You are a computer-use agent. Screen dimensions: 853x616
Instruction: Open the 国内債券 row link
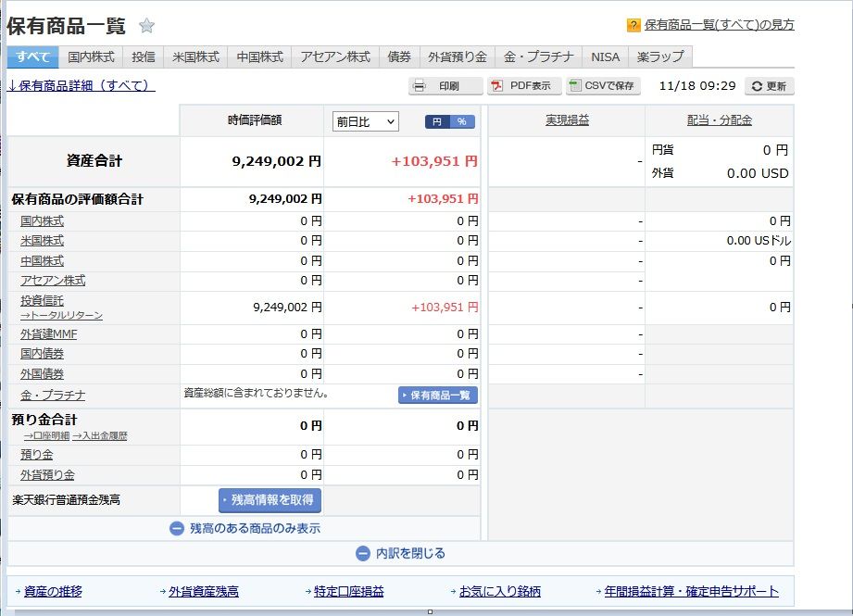coord(42,354)
